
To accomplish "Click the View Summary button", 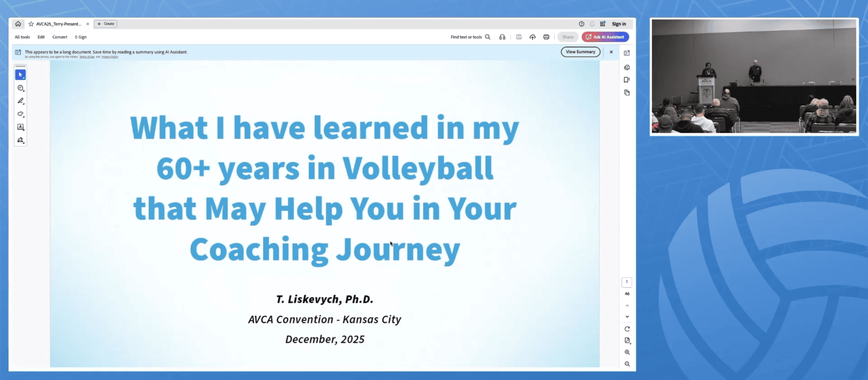I will pos(580,52).
